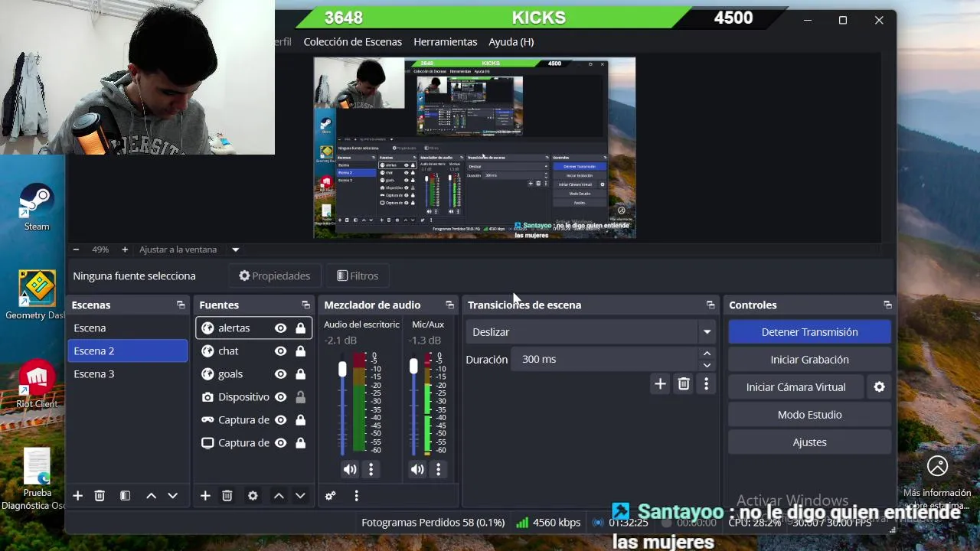Open preview scaling dropdown arrow
980x551 pixels.
tap(235, 249)
